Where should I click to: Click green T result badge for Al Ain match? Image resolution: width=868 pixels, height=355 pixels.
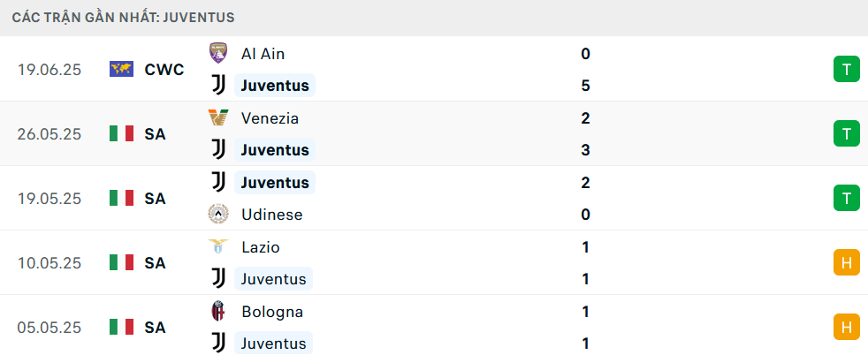click(846, 69)
